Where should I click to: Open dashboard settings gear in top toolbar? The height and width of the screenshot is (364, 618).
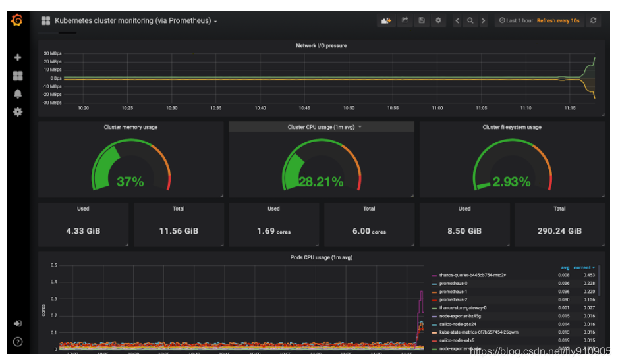coord(438,21)
